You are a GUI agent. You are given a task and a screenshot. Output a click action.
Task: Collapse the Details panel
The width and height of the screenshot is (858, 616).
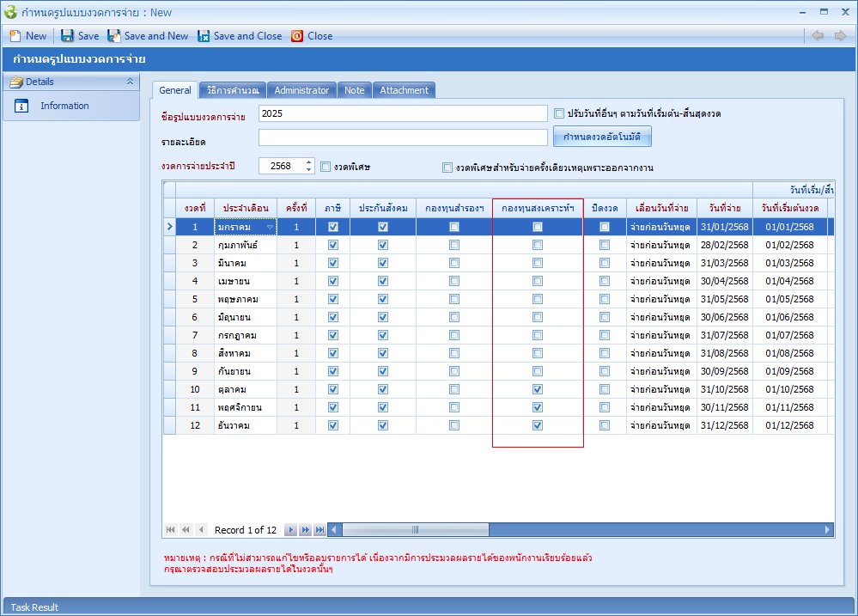click(130, 82)
